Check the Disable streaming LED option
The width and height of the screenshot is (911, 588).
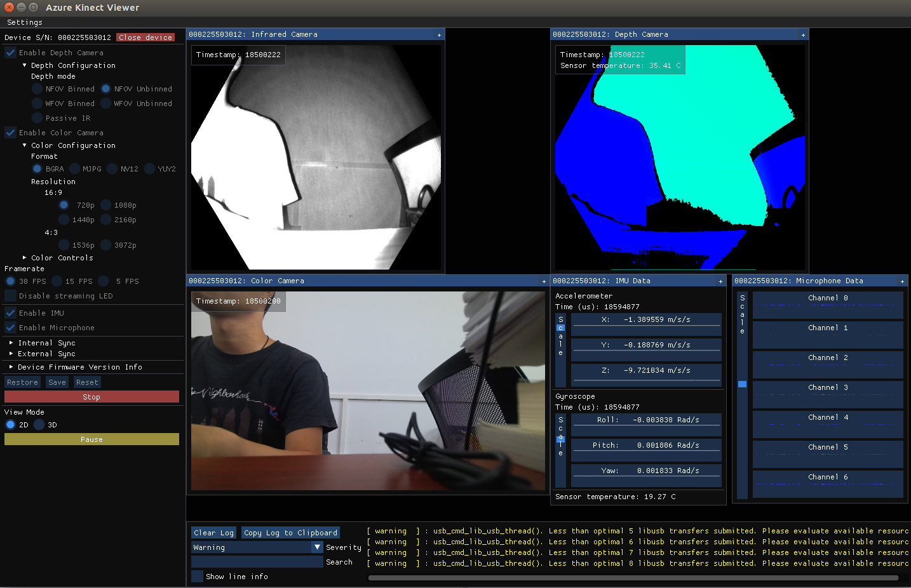point(10,295)
